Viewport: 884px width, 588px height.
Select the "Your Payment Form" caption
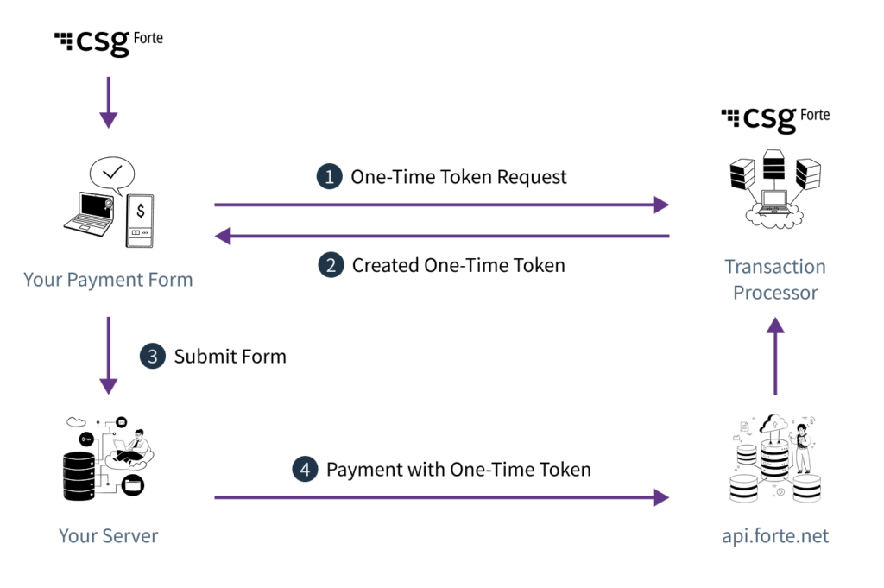(x=108, y=280)
